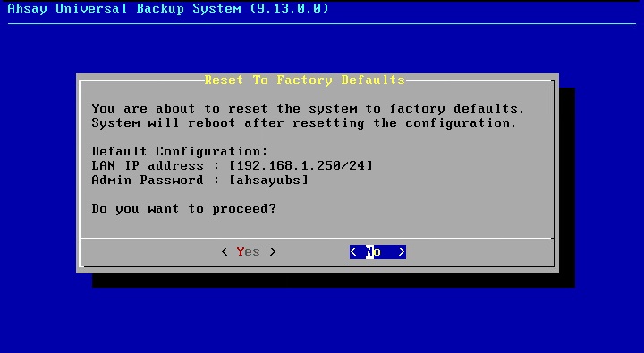Click the Ahsay Universal Backup System header text

(168, 8)
